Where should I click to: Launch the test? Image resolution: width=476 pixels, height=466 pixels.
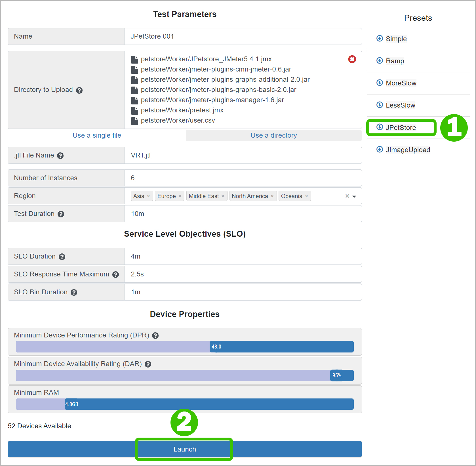[x=185, y=449]
